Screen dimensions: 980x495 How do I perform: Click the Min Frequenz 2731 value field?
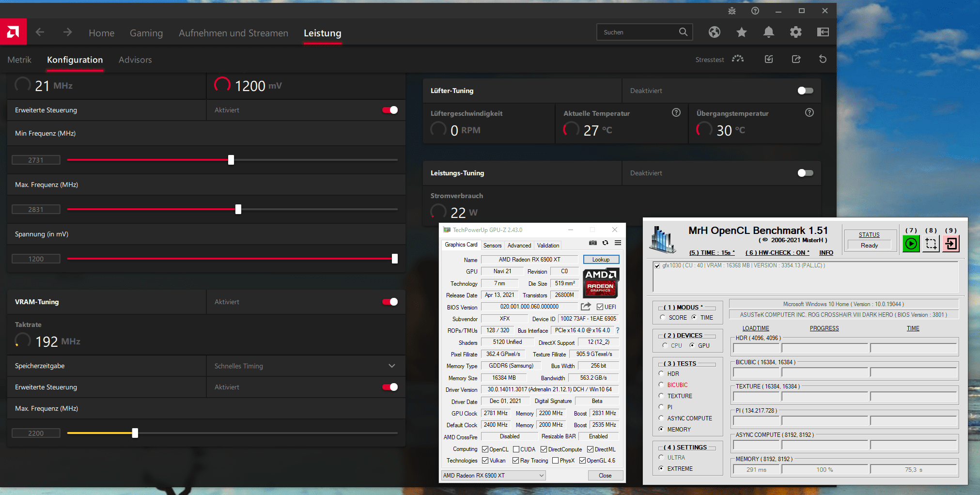pyautogui.click(x=36, y=160)
